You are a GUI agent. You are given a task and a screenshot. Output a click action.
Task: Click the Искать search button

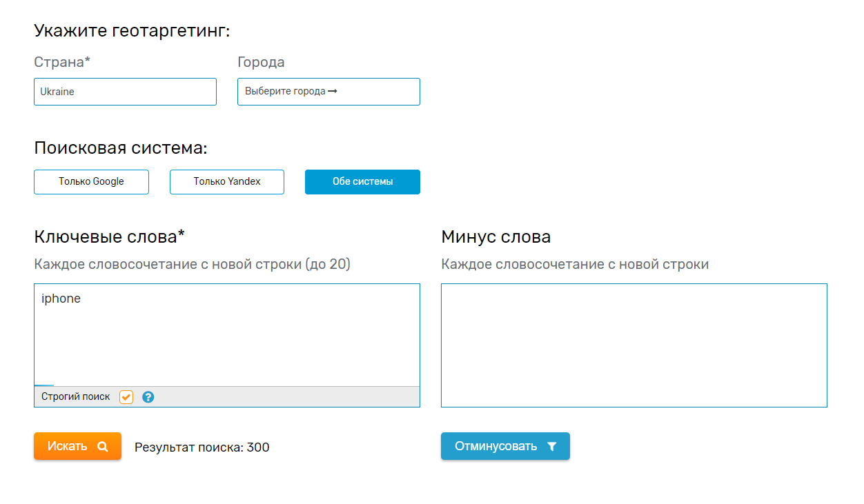click(x=77, y=446)
